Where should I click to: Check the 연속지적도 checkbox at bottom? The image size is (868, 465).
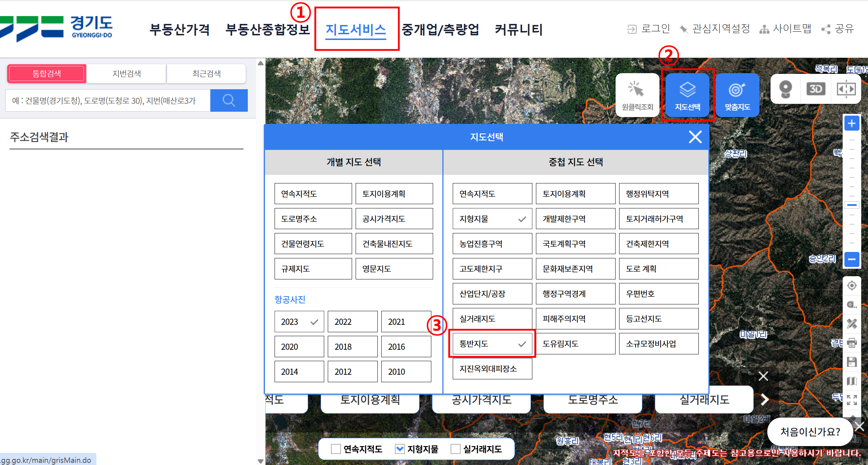336,449
